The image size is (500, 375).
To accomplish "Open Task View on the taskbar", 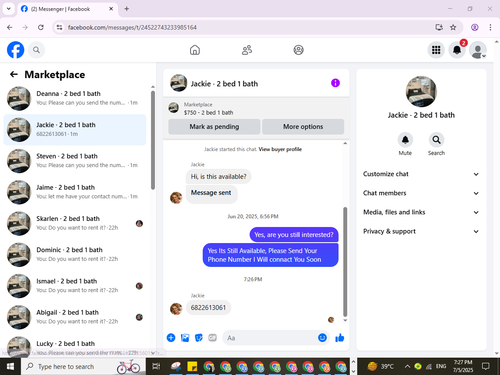I will [x=156, y=366].
